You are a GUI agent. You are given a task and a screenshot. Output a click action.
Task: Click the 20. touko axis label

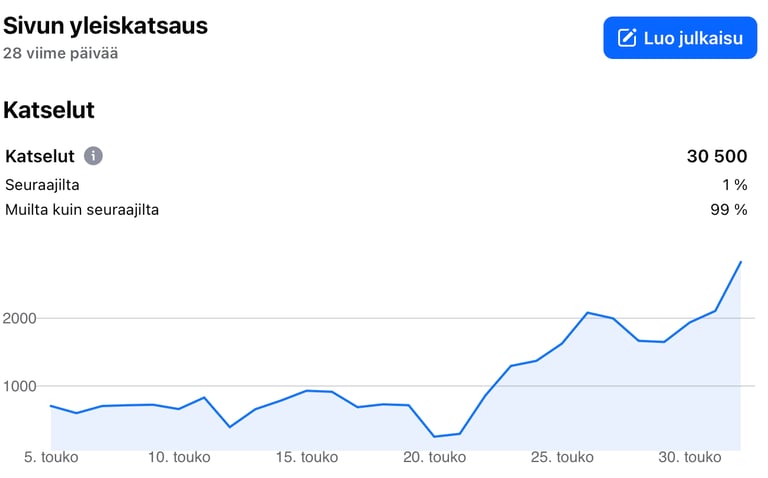(434, 457)
